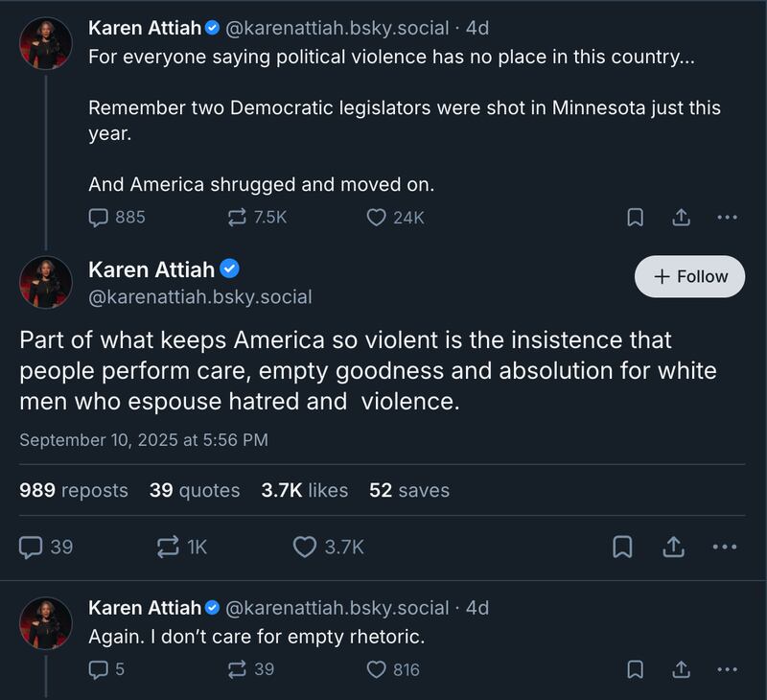View the 39 quotes of the post
767x700 pixels.
click(x=195, y=490)
